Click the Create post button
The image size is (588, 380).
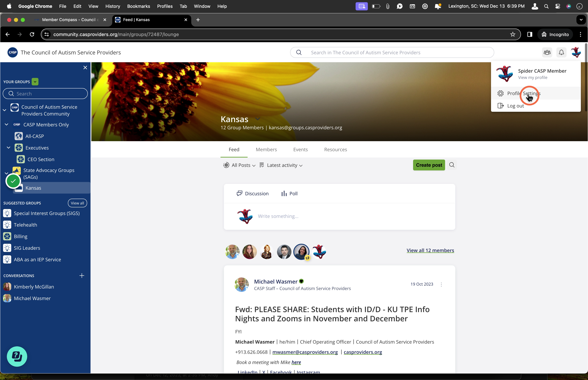point(429,165)
